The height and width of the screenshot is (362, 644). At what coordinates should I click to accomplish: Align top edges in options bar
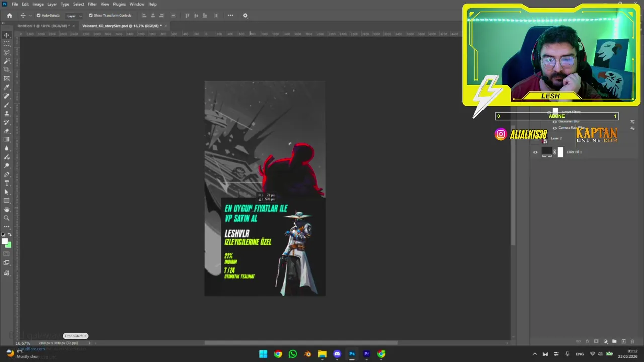point(187,15)
